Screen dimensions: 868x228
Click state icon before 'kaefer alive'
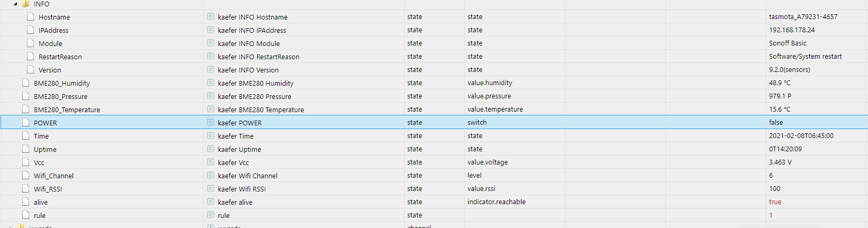tap(211, 202)
